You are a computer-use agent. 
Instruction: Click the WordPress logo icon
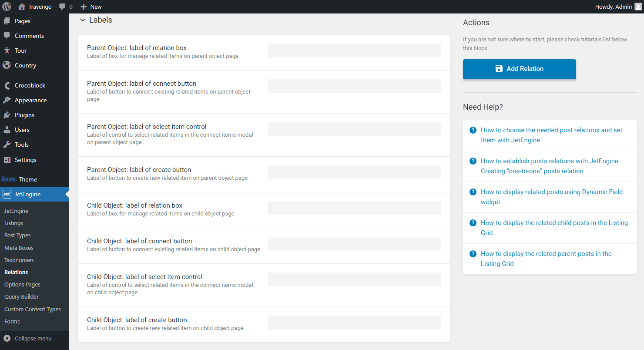7,7
